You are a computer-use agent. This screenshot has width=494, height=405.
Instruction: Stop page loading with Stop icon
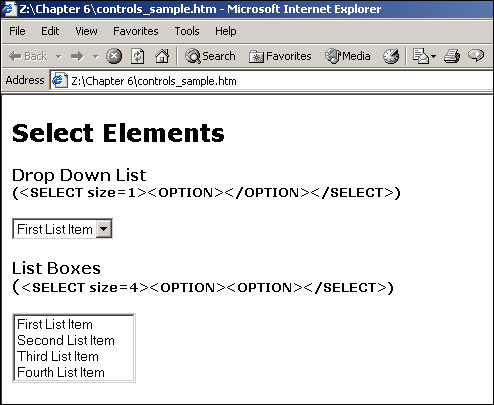(114, 56)
